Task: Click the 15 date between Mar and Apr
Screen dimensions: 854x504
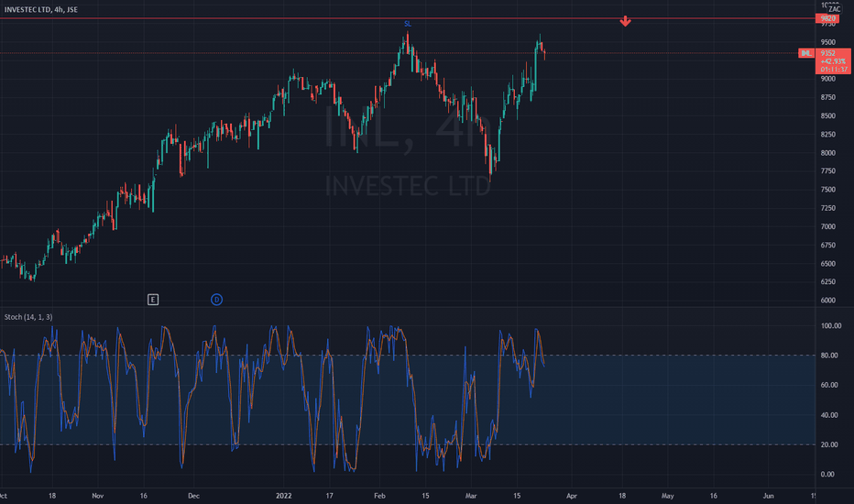Action: [517, 496]
